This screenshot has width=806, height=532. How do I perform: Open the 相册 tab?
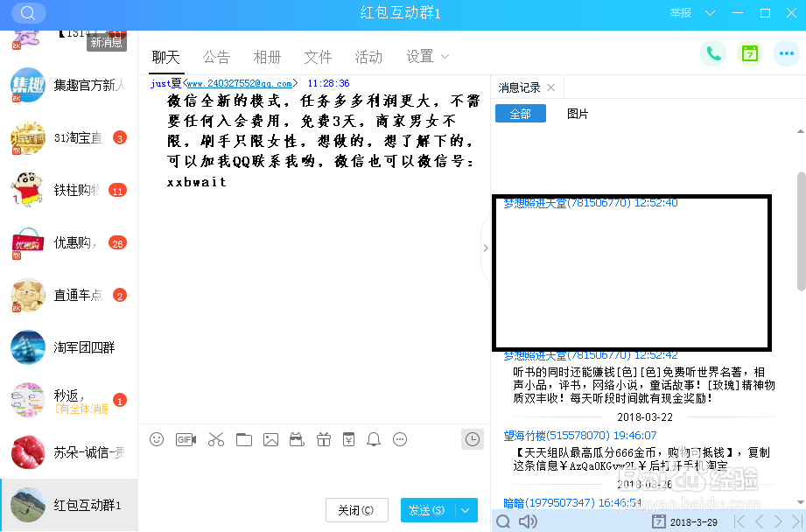tap(267, 57)
